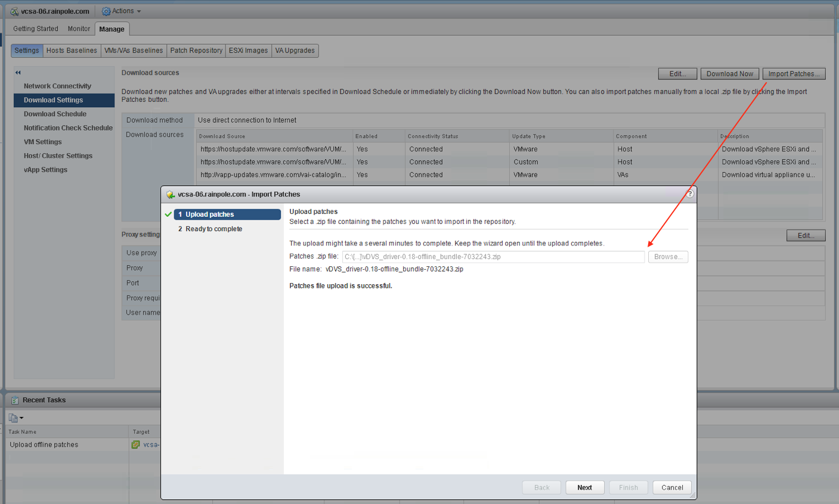Click the Import Patches button
This screenshot has width=839, height=504.
[x=794, y=74]
